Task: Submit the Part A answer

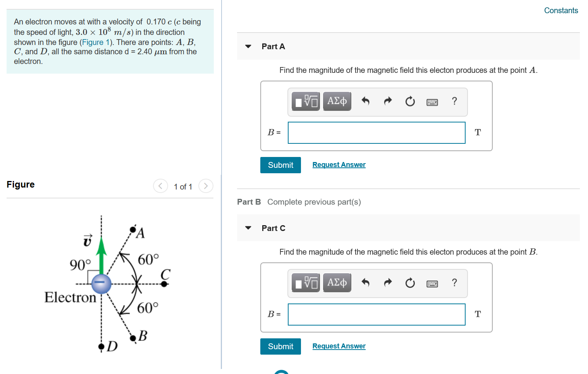Action: tap(280, 165)
